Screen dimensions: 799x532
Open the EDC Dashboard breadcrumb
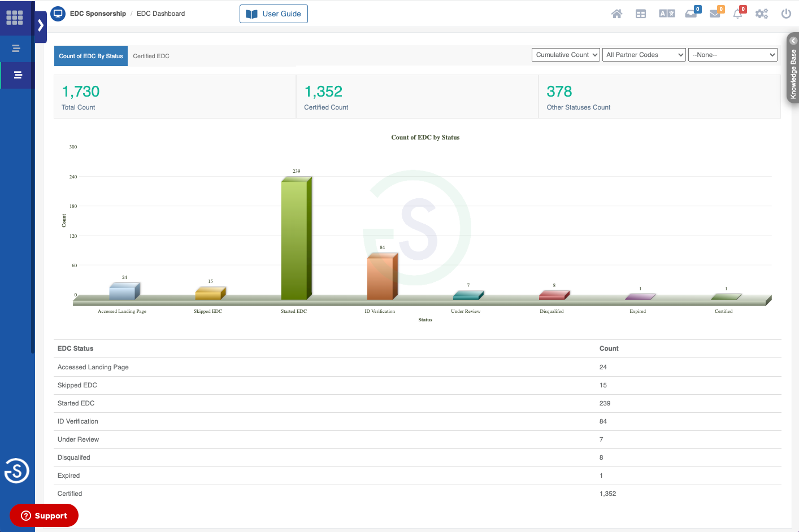coord(160,14)
